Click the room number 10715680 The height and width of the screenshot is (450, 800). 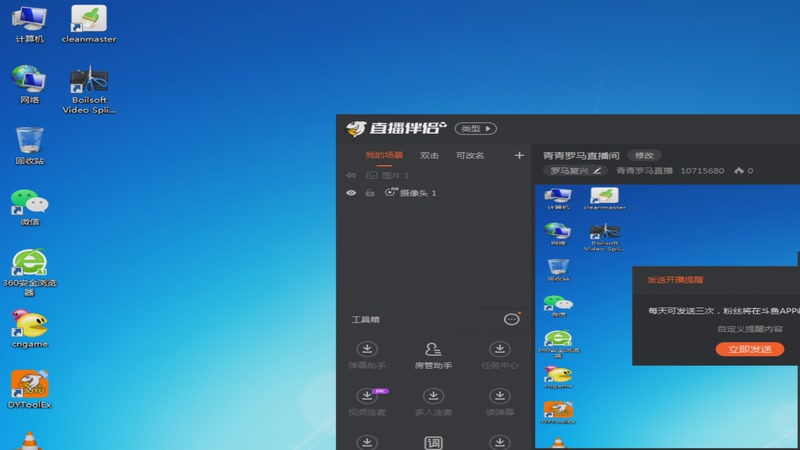702,170
